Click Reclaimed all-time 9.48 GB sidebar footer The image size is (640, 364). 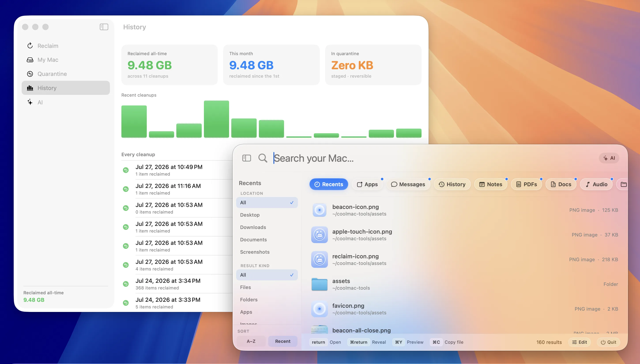43,296
